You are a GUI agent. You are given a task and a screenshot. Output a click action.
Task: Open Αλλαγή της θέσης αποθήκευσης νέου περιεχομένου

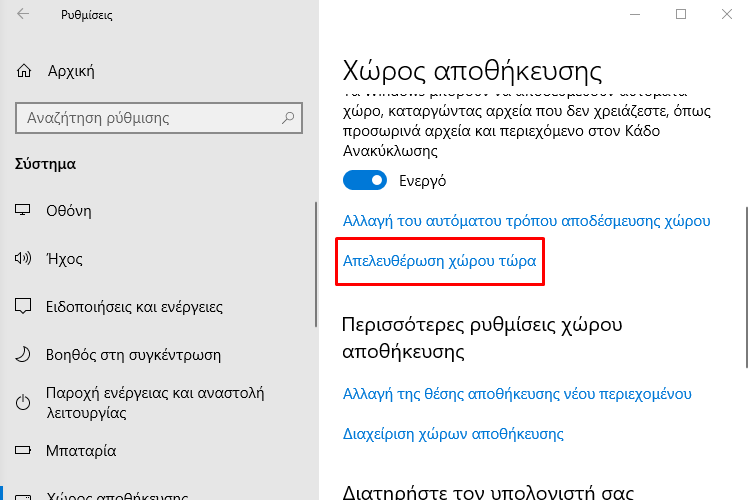tap(517, 394)
